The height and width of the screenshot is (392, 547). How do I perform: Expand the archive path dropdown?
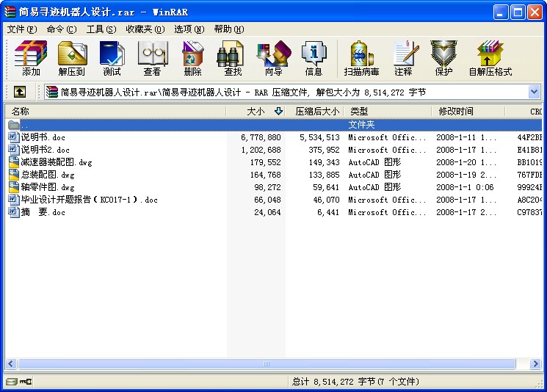[535, 92]
